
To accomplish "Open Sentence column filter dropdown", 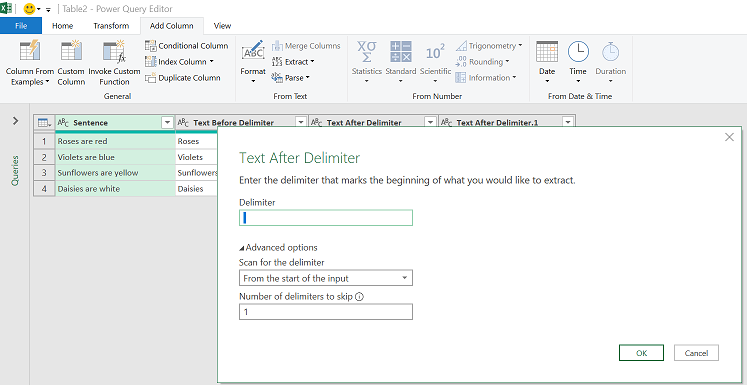I will point(168,123).
